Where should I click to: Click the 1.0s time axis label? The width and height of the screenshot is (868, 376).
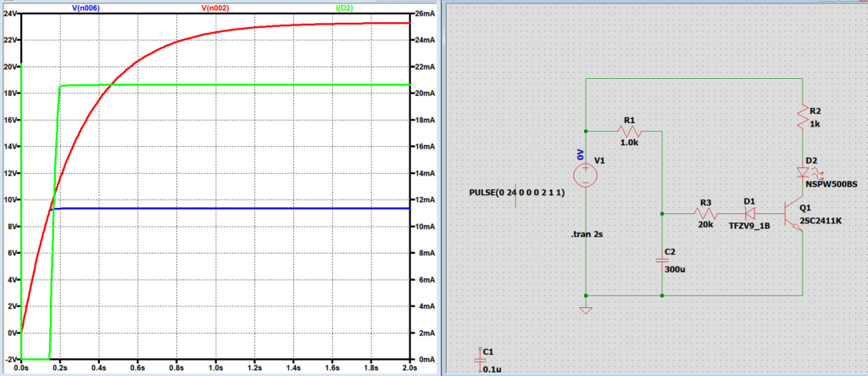214,368
